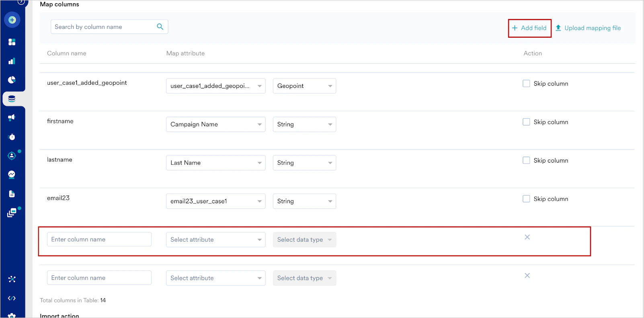Open the email23_user_case1 attribute dropdown

coord(216,201)
